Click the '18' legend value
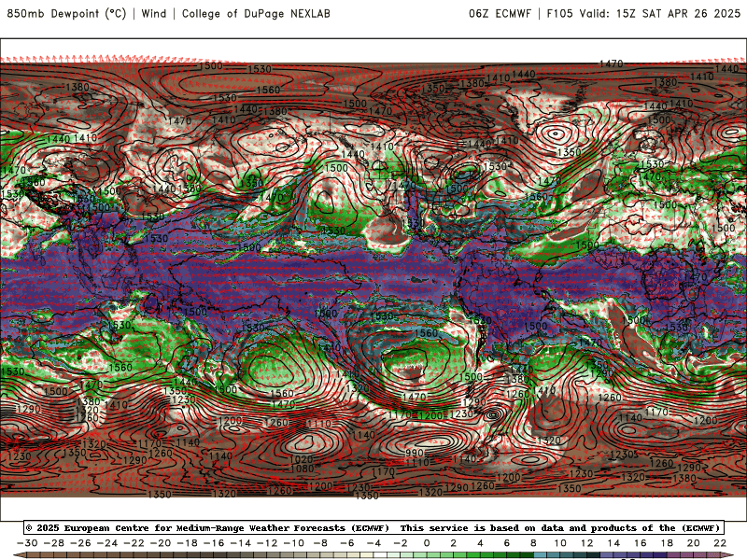 click(667, 543)
